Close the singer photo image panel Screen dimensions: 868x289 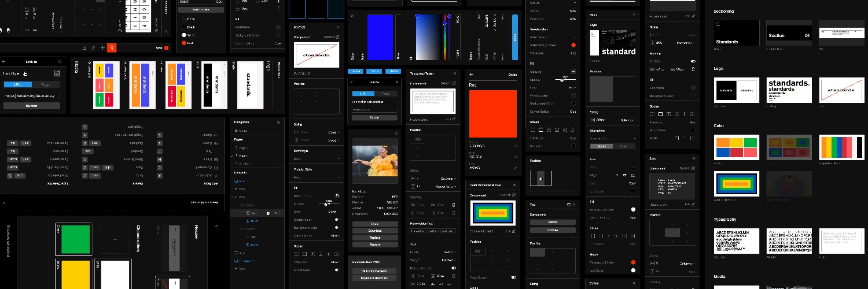396,133
